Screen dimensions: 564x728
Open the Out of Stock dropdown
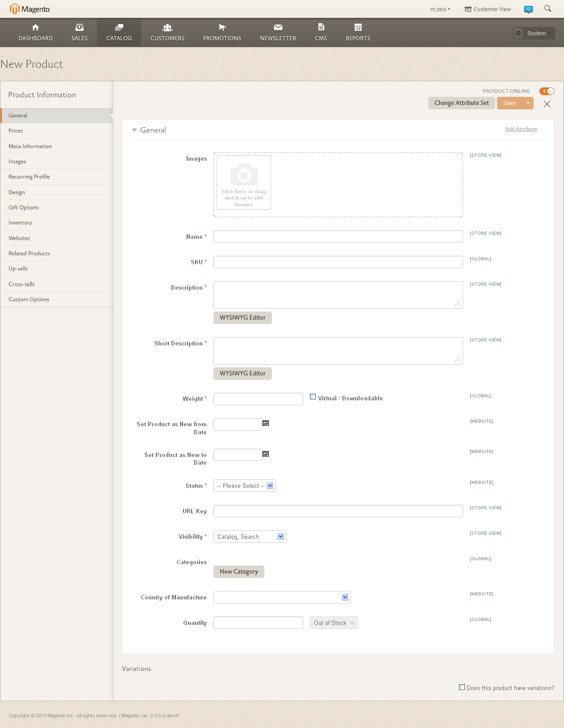pyautogui.click(x=334, y=623)
